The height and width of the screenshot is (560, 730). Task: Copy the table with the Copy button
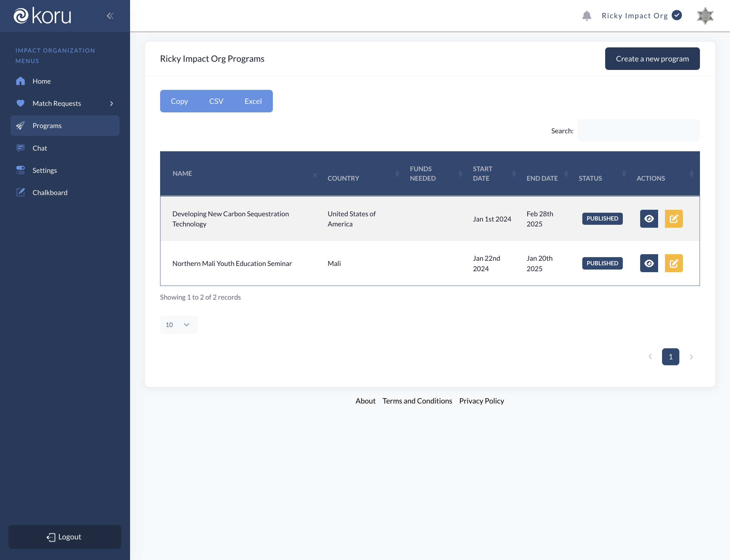[179, 101]
